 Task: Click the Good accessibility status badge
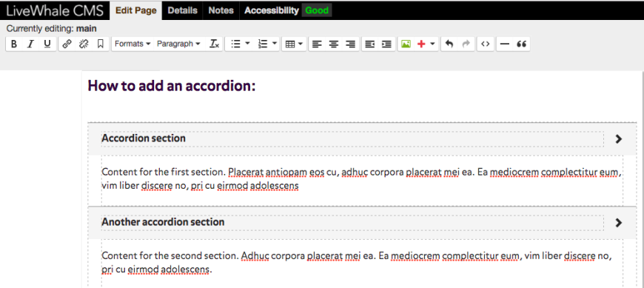tap(317, 10)
